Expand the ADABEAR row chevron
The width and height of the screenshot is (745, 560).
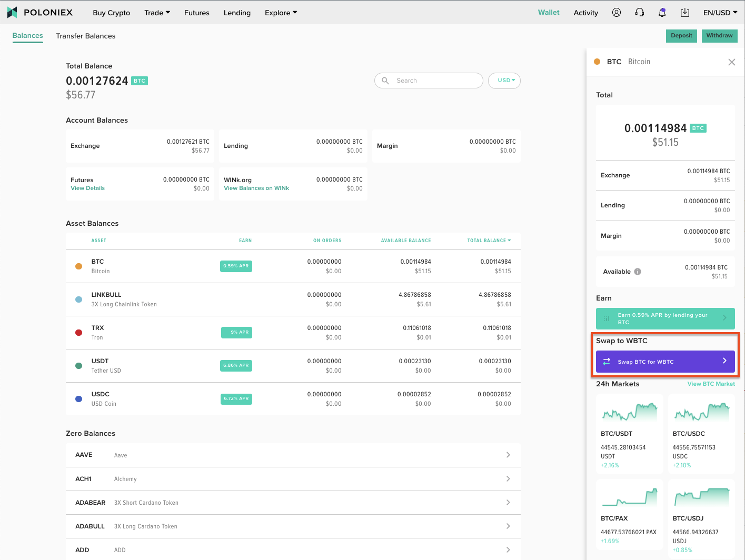pyautogui.click(x=508, y=503)
